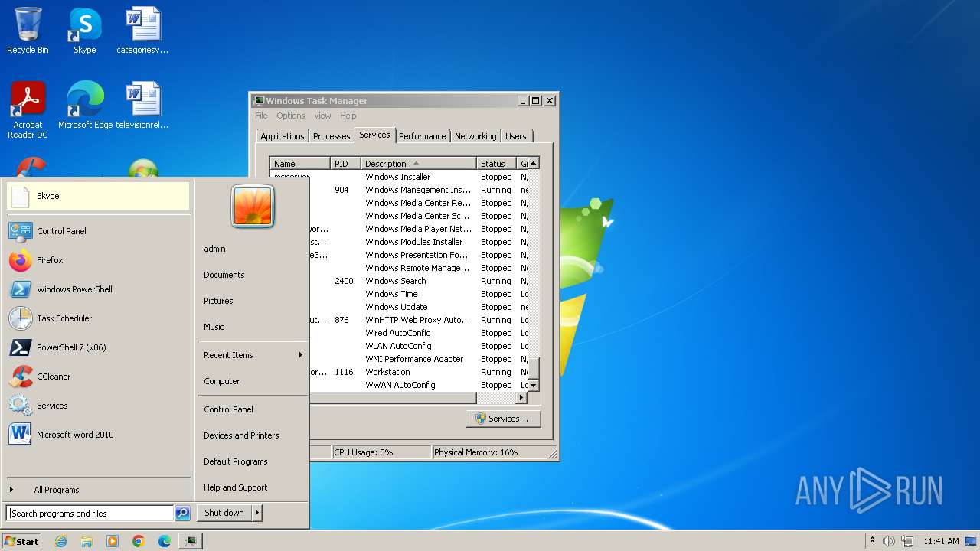Open Control Panel from Start menu programs list

(x=98, y=231)
